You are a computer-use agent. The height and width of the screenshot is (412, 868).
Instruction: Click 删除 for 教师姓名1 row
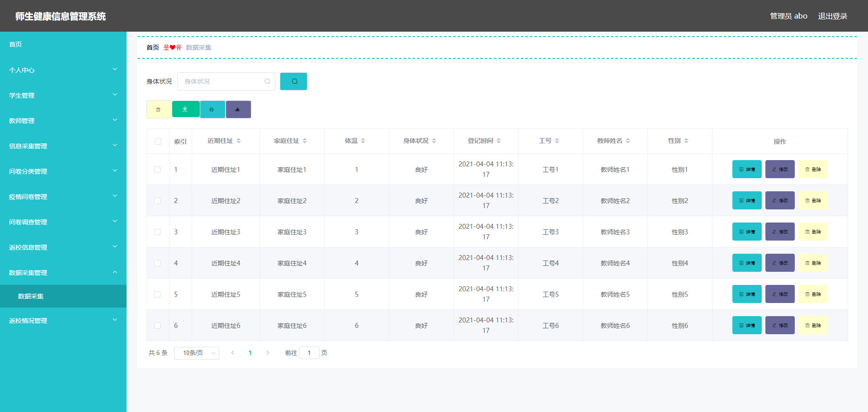[x=813, y=169]
